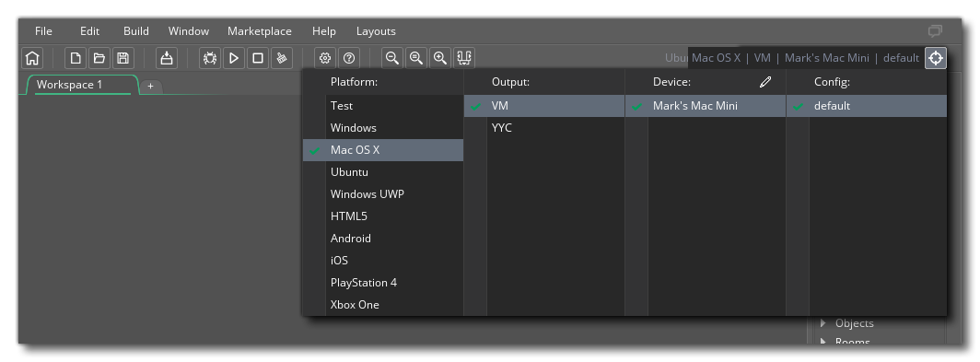This screenshot has height=362, width=980.
Task: Open the Start Page home icon
Action: pyautogui.click(x=32, y=58)
